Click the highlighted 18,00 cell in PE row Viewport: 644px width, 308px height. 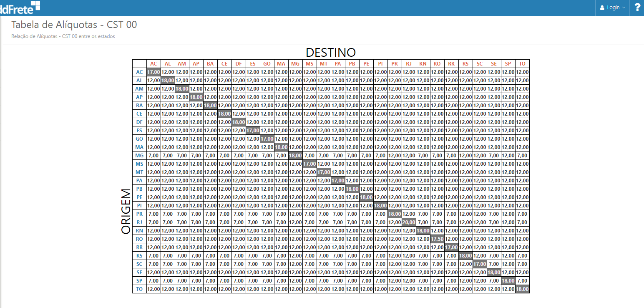coord(366,197)
